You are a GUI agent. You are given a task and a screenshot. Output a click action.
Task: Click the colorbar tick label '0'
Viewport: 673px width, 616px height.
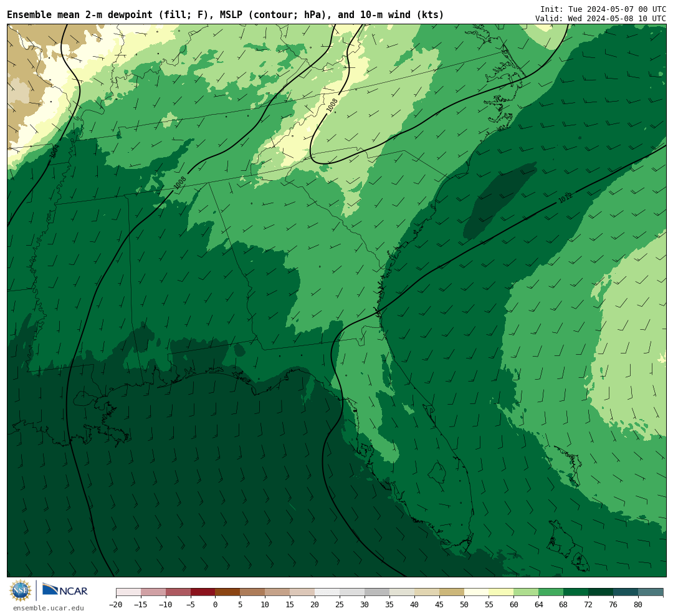[216, 604]
